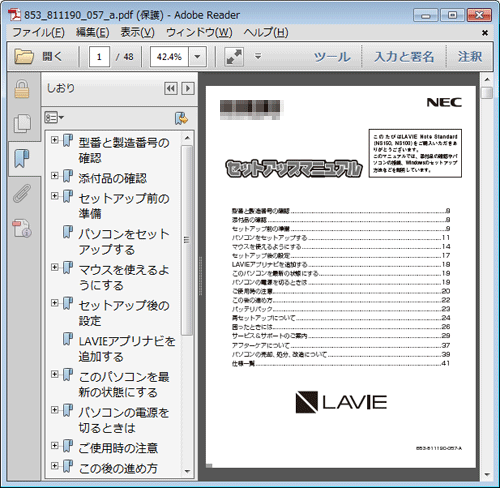500x488 pixels.
Task: Show page thumbnails panel icon
Action: point(22,123)
